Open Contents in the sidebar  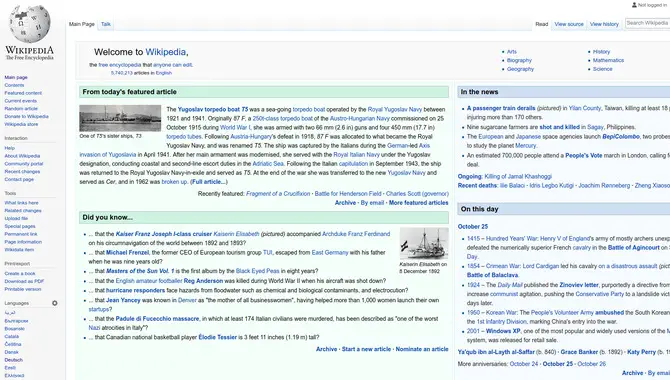pyautogui.click(x=14, y=85)
